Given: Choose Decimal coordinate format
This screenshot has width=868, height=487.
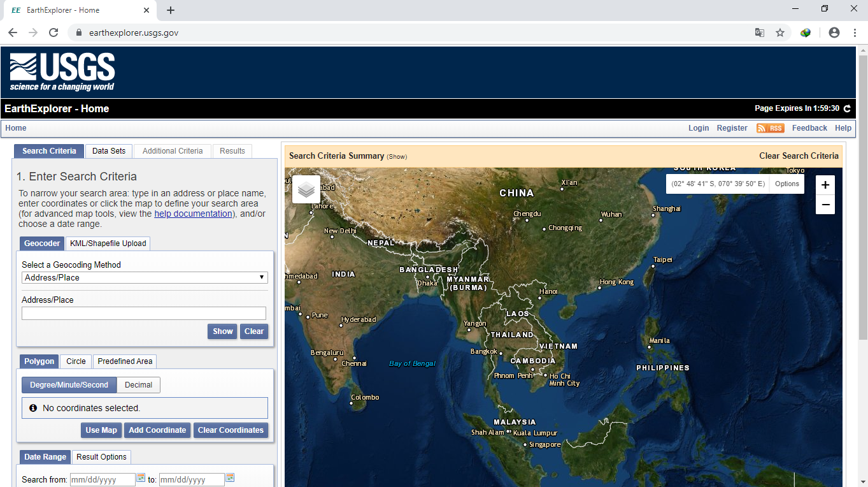Looking at the screenshot, I should point(139,385).
